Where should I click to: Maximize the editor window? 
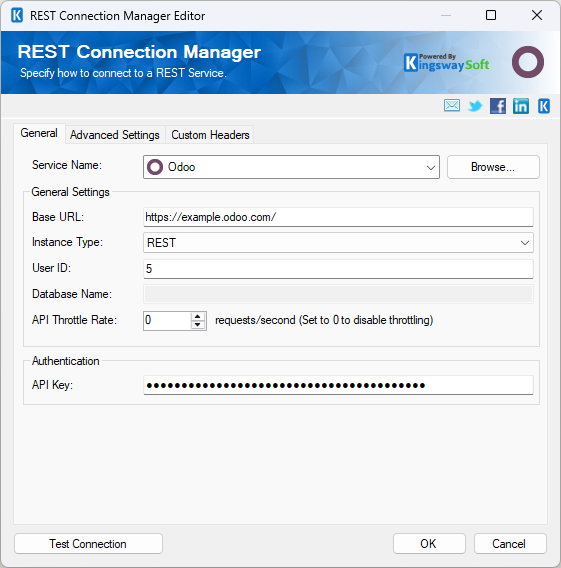pyautogui.click(x=491, y=15)
